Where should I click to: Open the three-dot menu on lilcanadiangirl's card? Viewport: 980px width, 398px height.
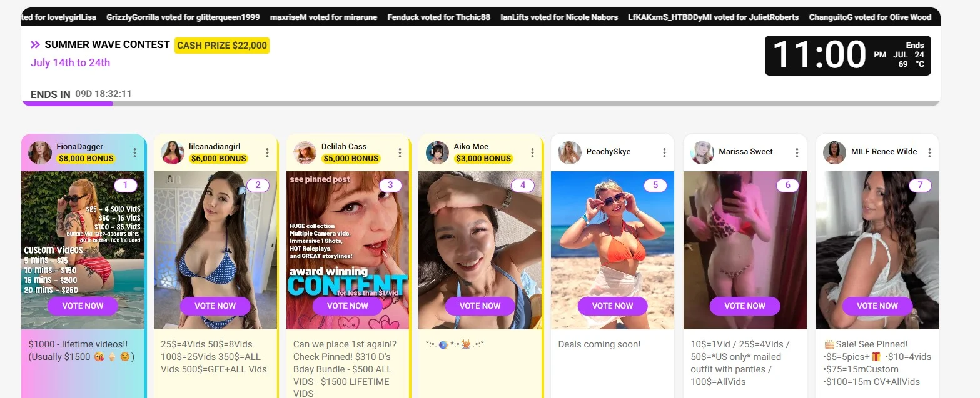(x=267, y=152)
